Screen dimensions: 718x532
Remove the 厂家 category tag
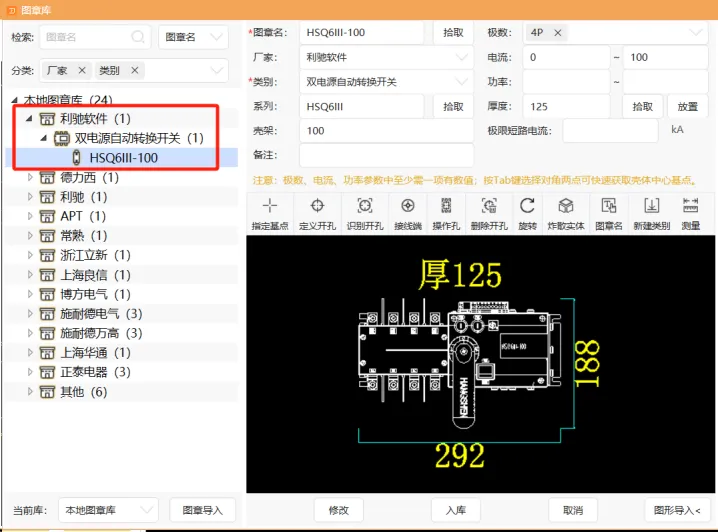pyautogui.click(x=82, y=70)
